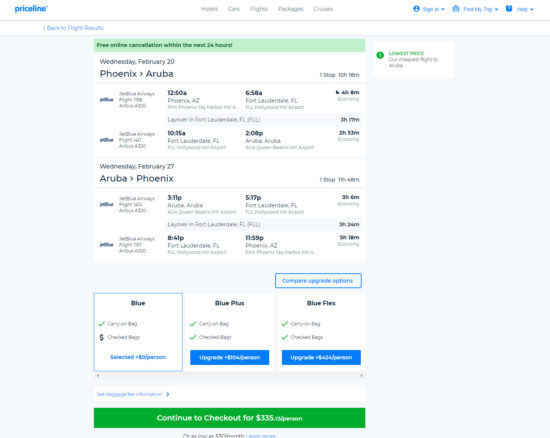Select the Blue Plus fare card
Screen dimensions: 550x438
coord(230,332)
